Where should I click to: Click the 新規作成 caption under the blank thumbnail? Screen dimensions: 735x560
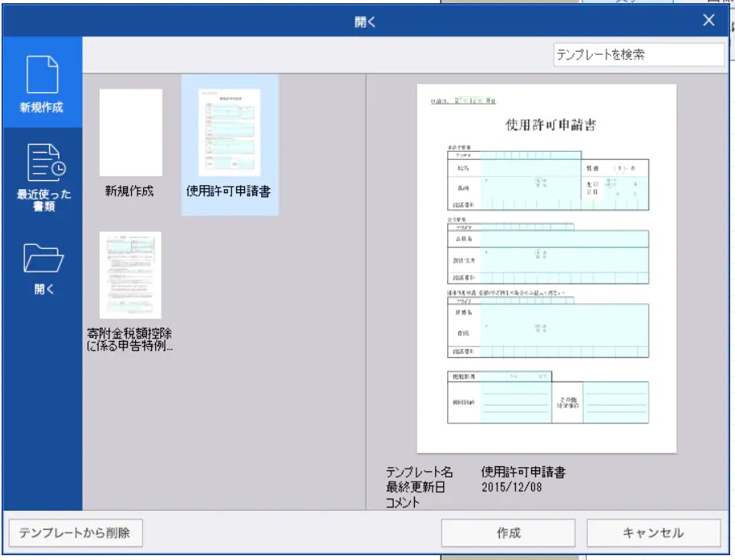(x=129, y=192)
